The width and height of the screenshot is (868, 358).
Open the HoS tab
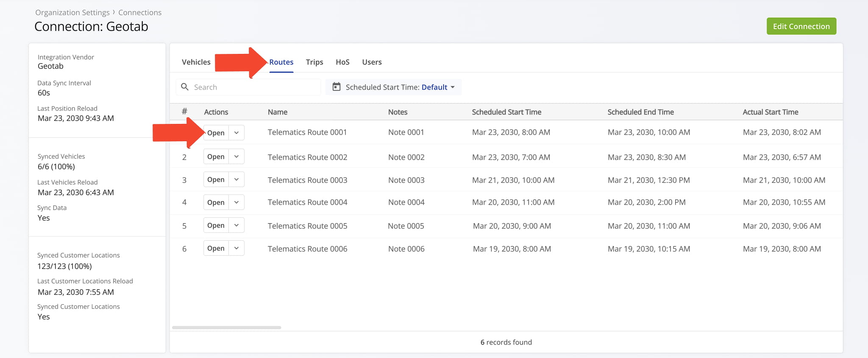[x=342, y=62]
